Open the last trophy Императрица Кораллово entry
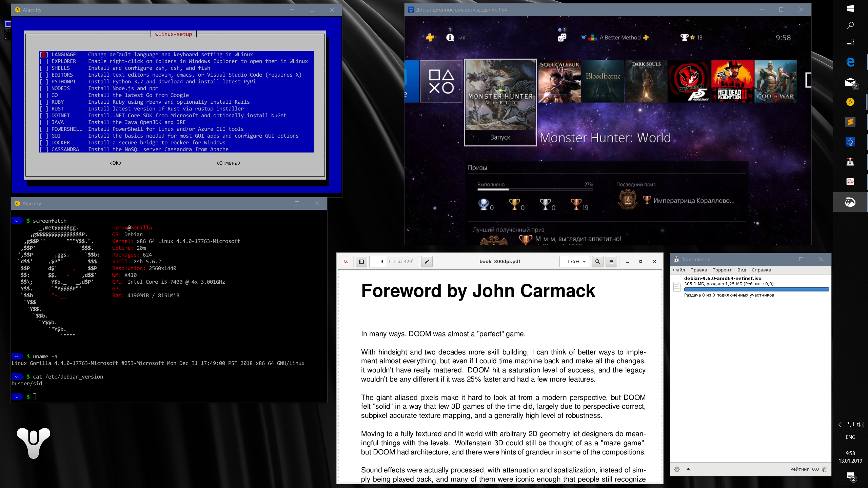The image size is (868, 488). [x=677, y=201]
